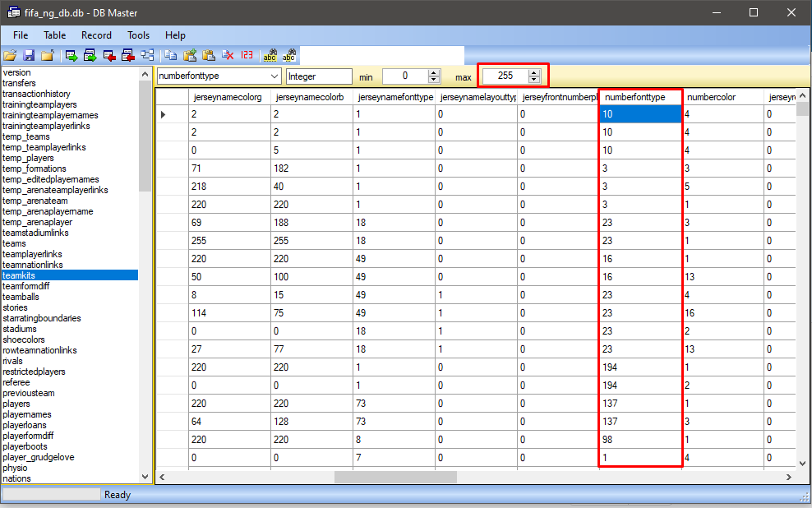Click the jerseynamecolorb cell showing 182

311,169
